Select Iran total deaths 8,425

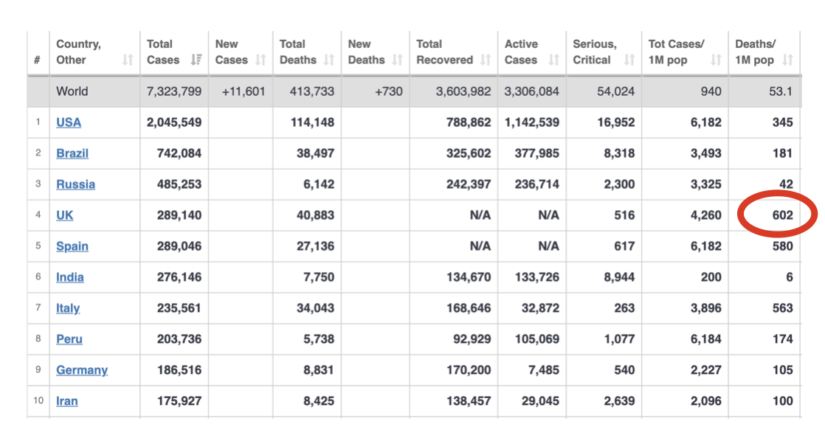tap(319, 401)
